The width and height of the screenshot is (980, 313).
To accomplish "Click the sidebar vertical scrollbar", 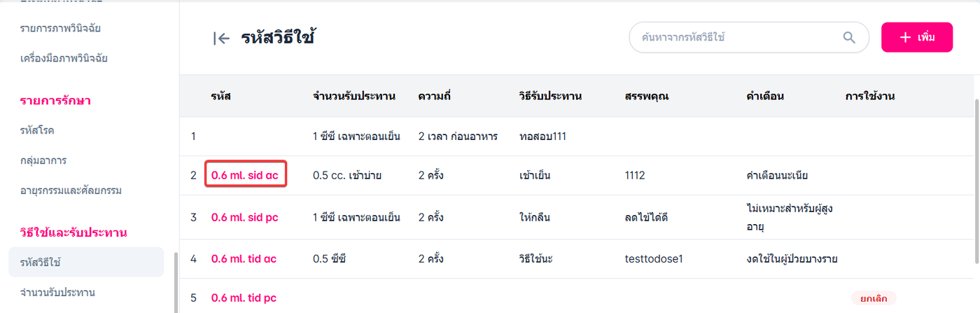I will (176, 280).
